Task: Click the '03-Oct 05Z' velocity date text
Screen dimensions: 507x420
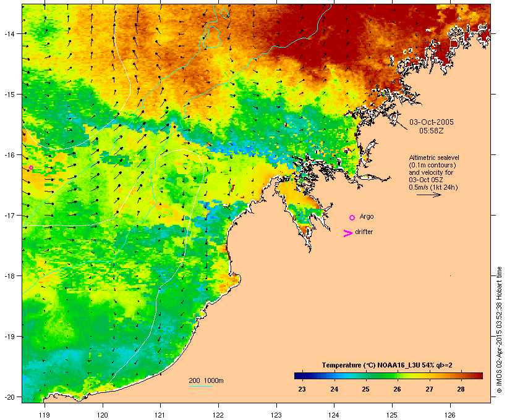Action: tap(426, 180)
